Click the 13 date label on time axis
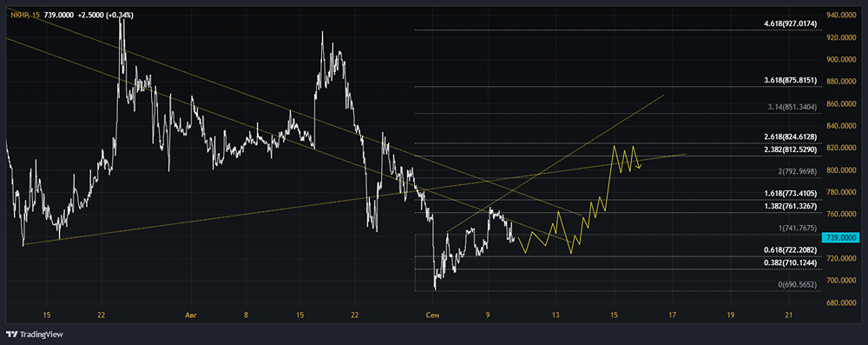 tap(556, 315)
